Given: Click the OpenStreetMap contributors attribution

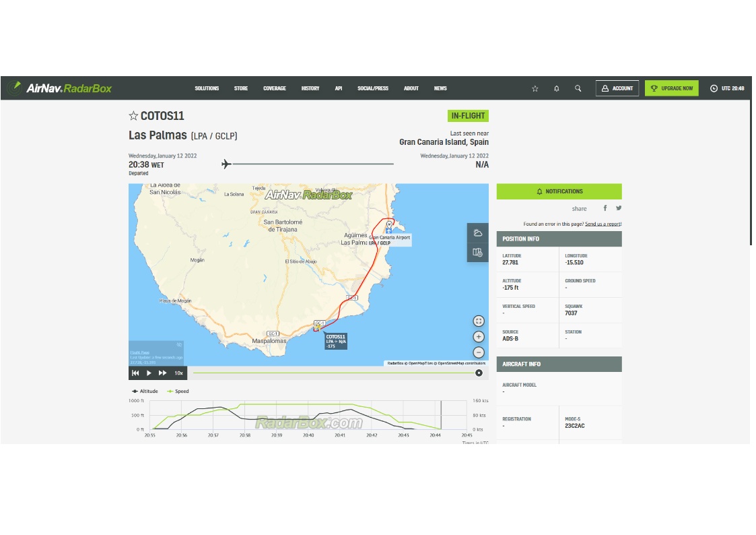Looking at the screenshot, I should (x=461, y=363).
